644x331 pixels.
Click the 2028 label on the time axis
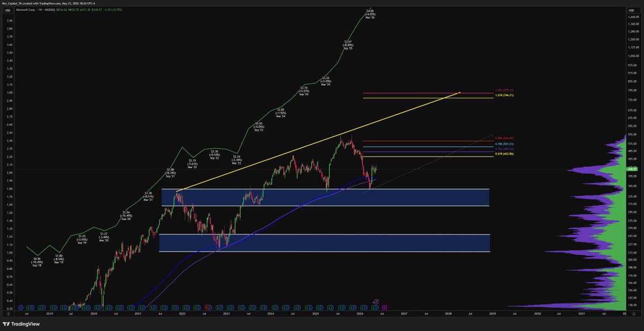tap(449, 314)
